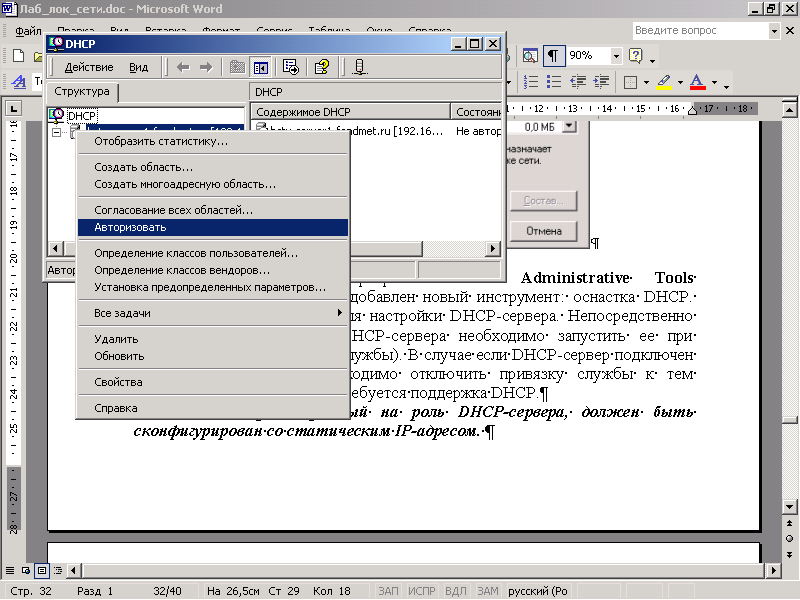Click the Export list icon in DHCP
This screenshot has width=800, height=600.
pyautogui.click(x=291, y=67)
